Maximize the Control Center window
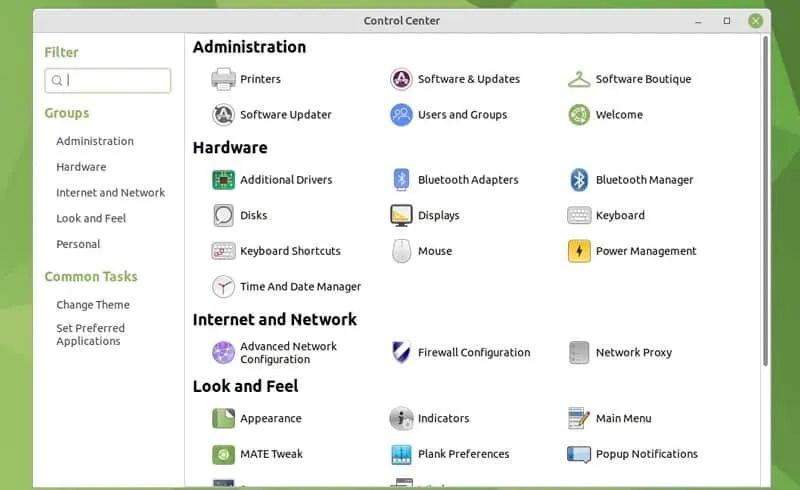Viewport: 800px width, 490px height. coord(727,21)
